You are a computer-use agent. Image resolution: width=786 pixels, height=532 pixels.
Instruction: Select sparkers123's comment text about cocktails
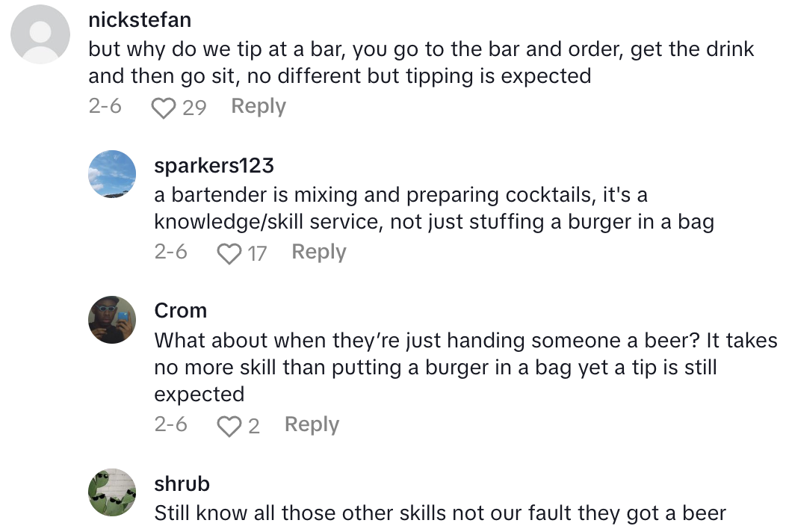point(433,208)
